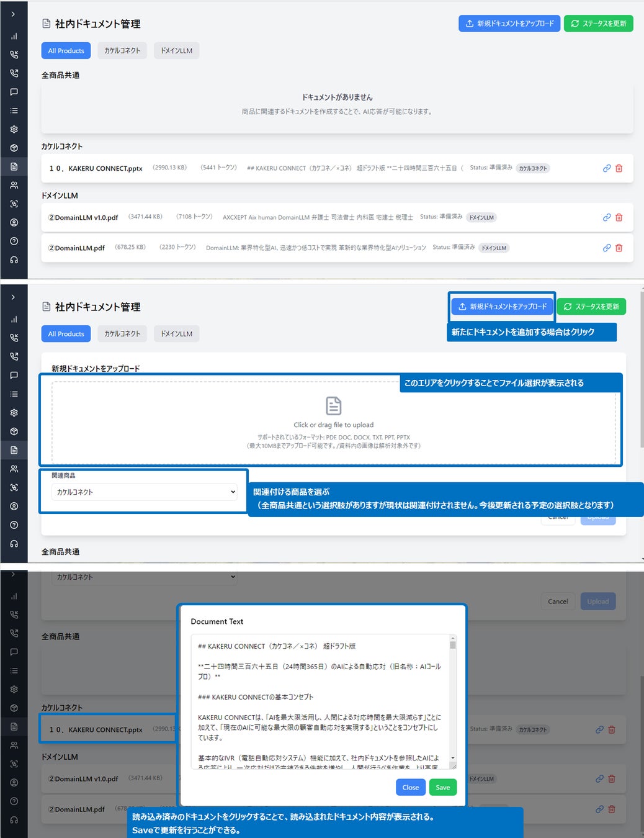
Task: Open settings gear in upload-form screenshot sidebar
Action: [14, 413]
